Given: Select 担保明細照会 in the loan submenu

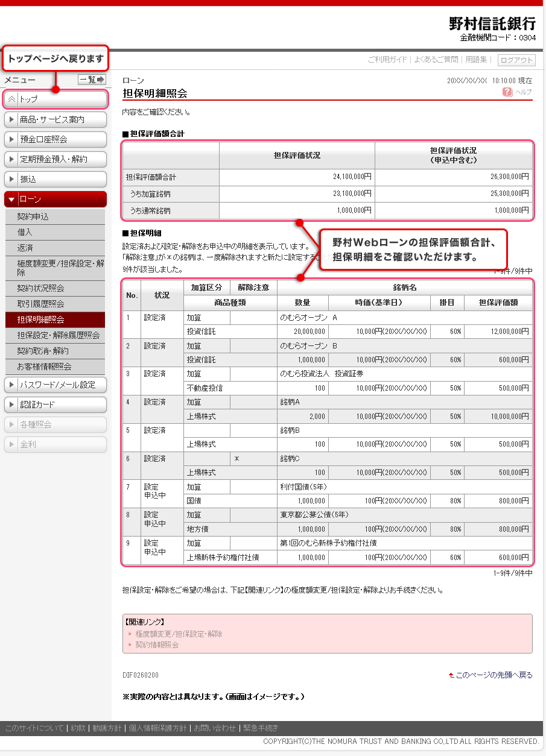Looking at the screenshot, I should pyautogui.click(x=55, y=320).
